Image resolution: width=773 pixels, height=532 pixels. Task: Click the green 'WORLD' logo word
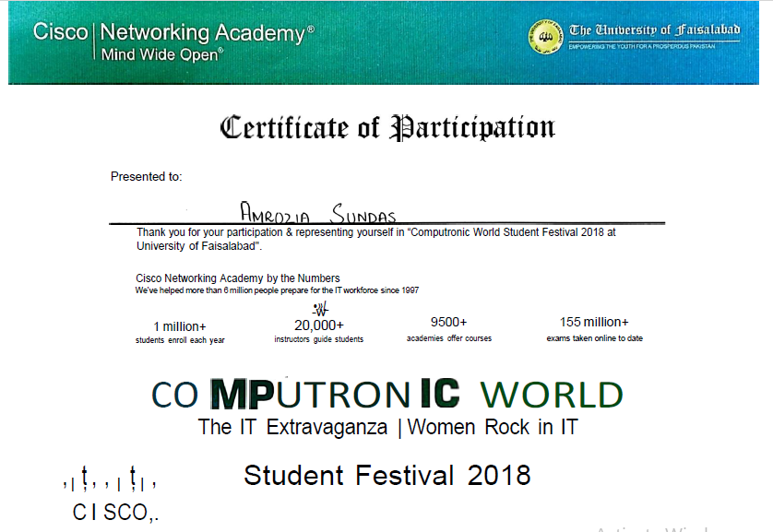[553, 395]
